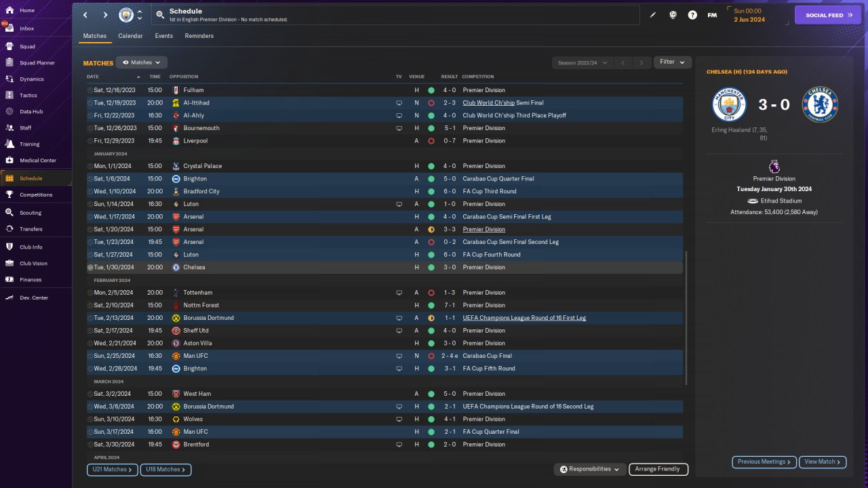Open Training from the sidebar

coord(37,144)
